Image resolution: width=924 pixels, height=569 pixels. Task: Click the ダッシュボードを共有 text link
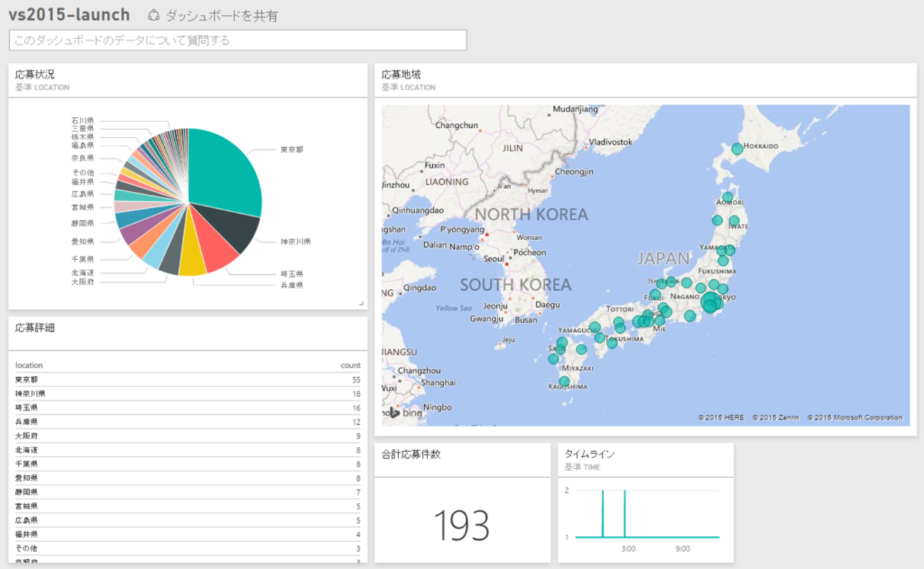(221, 16)
